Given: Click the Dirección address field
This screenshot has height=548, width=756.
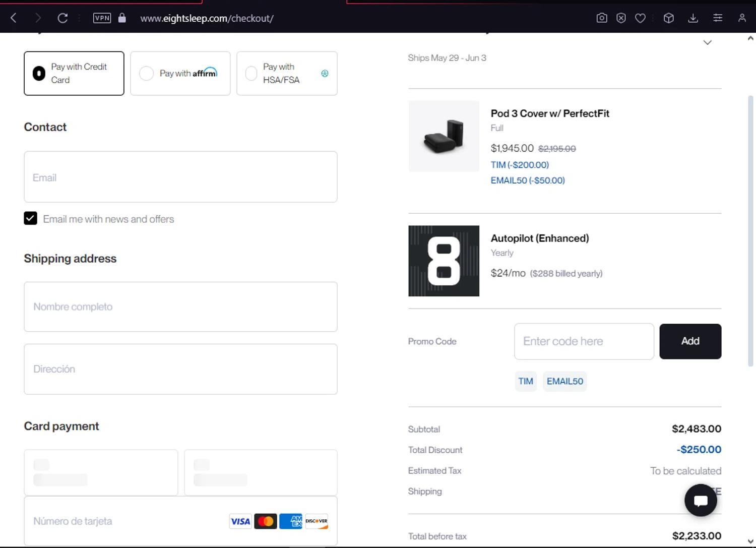Looking at the screenshot, I should (180, 369).
